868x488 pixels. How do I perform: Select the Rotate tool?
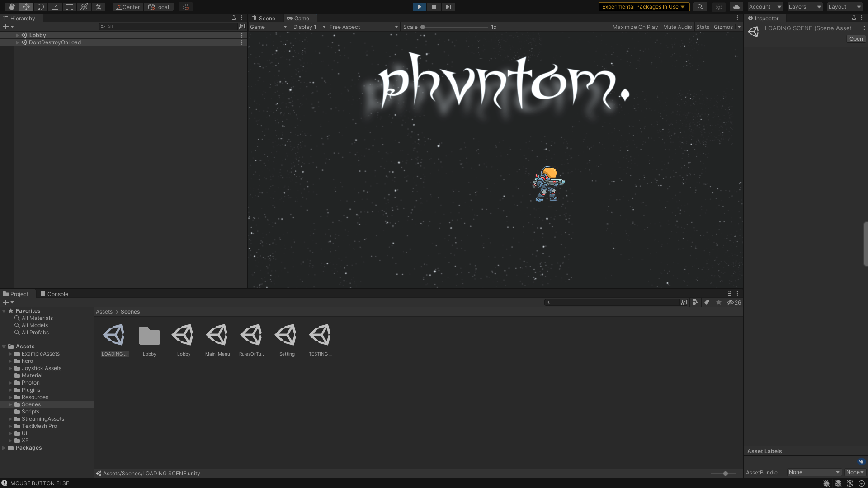[x=41, y=7]
